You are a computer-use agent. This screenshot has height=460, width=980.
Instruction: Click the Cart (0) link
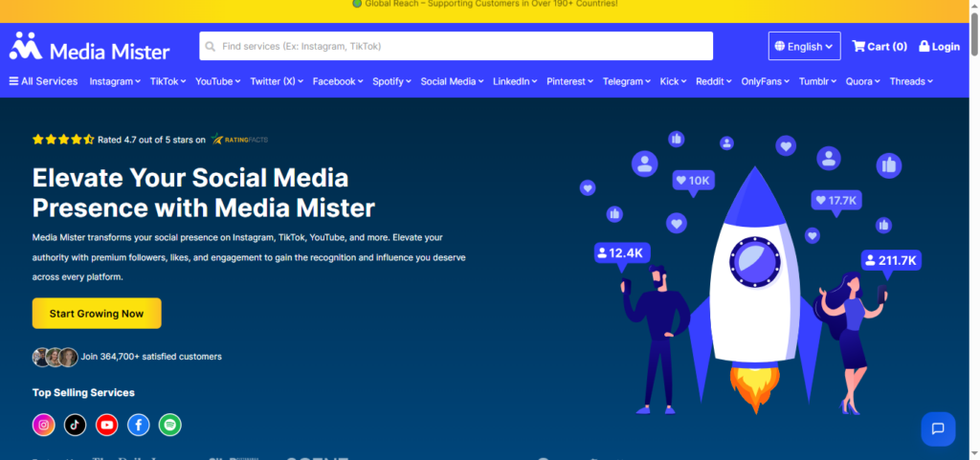[x=880, y=46]
